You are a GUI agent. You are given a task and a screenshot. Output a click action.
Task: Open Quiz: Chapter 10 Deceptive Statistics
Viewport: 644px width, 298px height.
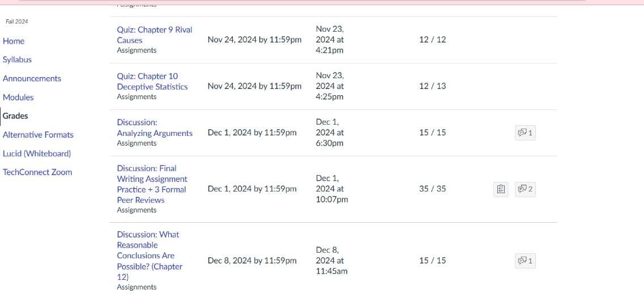152,82
